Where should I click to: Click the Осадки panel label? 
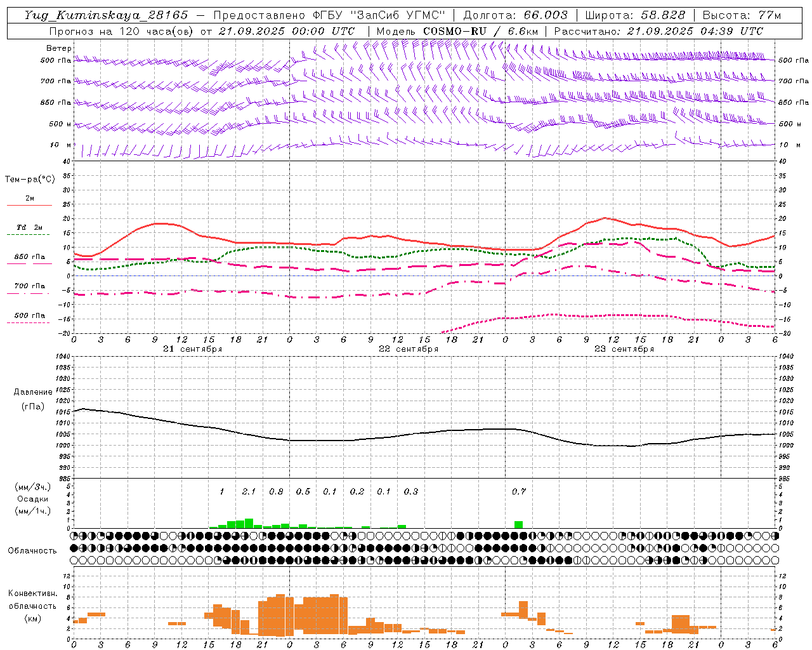click(x=33, y=499)
